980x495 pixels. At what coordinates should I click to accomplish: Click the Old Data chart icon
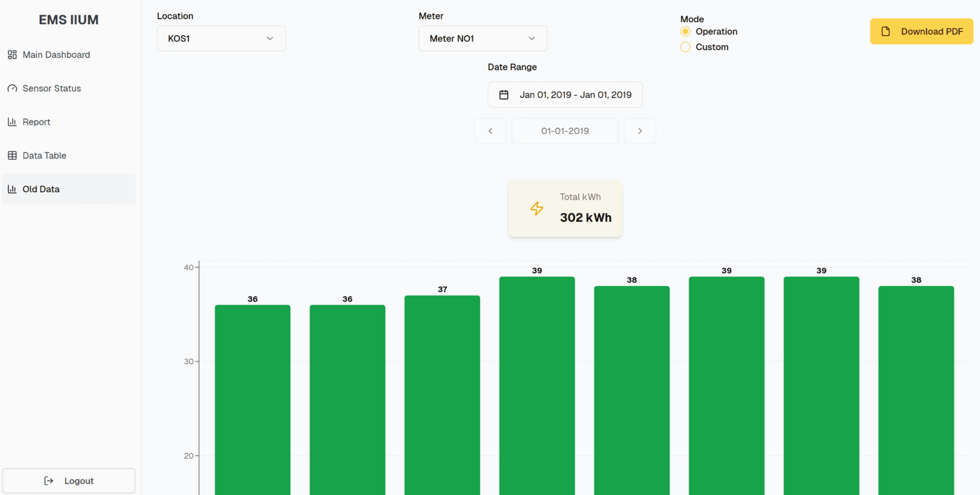coord(12,189)
